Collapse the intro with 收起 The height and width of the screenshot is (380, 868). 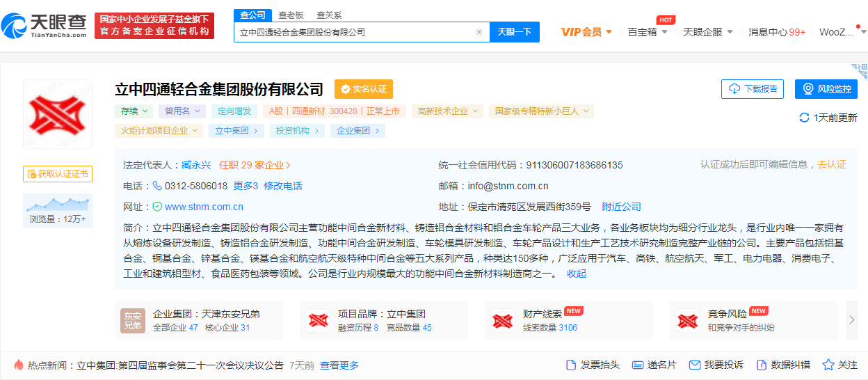coord(577,274)
